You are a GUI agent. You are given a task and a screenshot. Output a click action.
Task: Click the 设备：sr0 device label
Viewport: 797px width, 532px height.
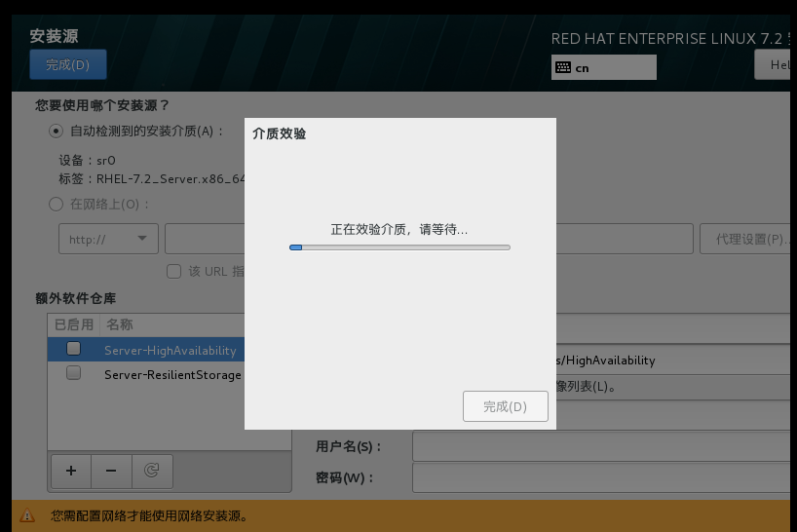tap(88, 161)
